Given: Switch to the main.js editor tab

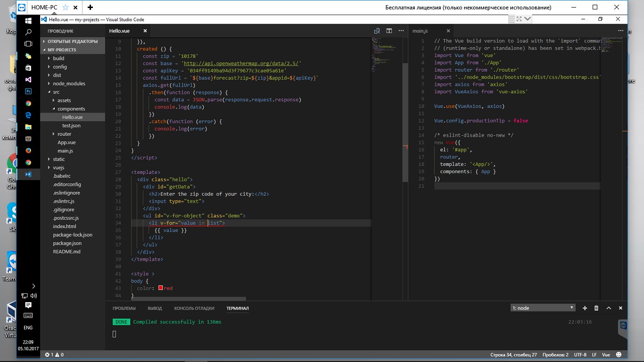Looking at the screenshot, I should 420,31.
